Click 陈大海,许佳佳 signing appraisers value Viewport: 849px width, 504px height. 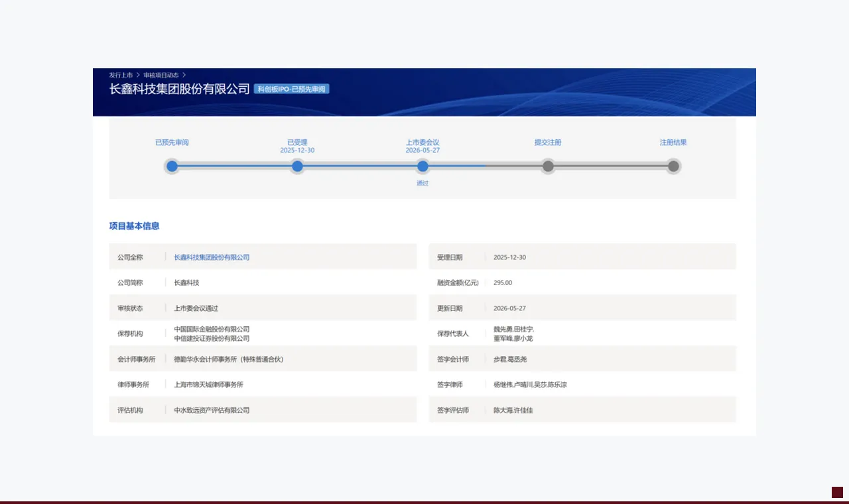pyautogui.click(x=513, y=410)
